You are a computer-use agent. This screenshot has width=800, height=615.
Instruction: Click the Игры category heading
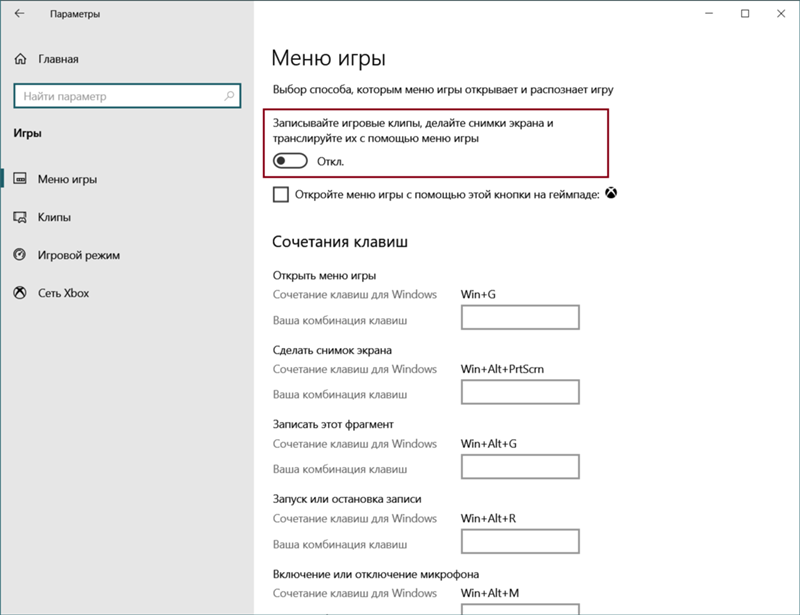pos(28,134)
